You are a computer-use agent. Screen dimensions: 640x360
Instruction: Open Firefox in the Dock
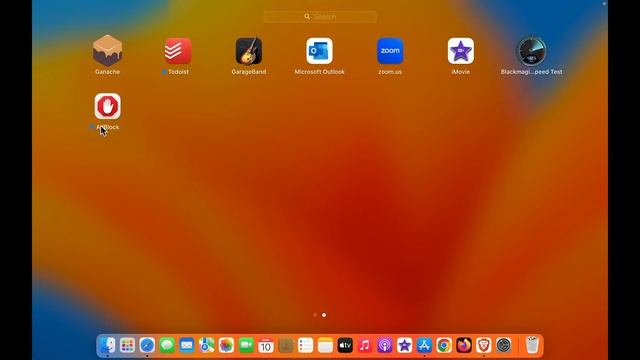pyautogui.click(x=464, y=345)
